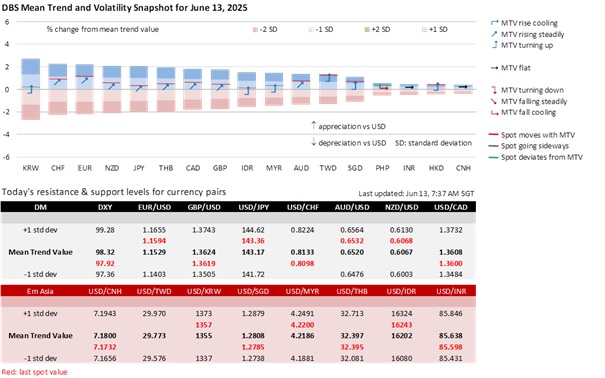Click the MTV falling steadily red arrow
The width and height of the screenshot is (605, 378).
click(x=494, y=101)
